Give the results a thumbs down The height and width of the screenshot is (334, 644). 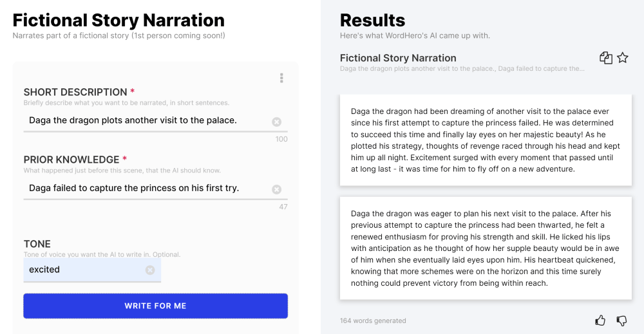point(621,320)
